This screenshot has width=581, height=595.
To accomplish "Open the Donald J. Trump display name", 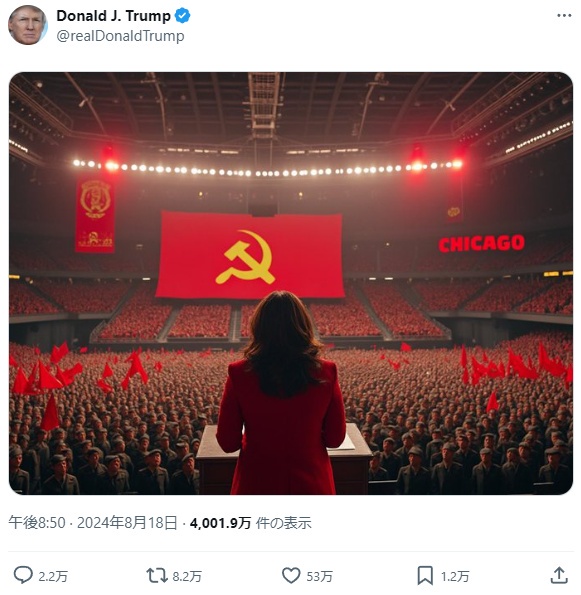I will 113,16.
